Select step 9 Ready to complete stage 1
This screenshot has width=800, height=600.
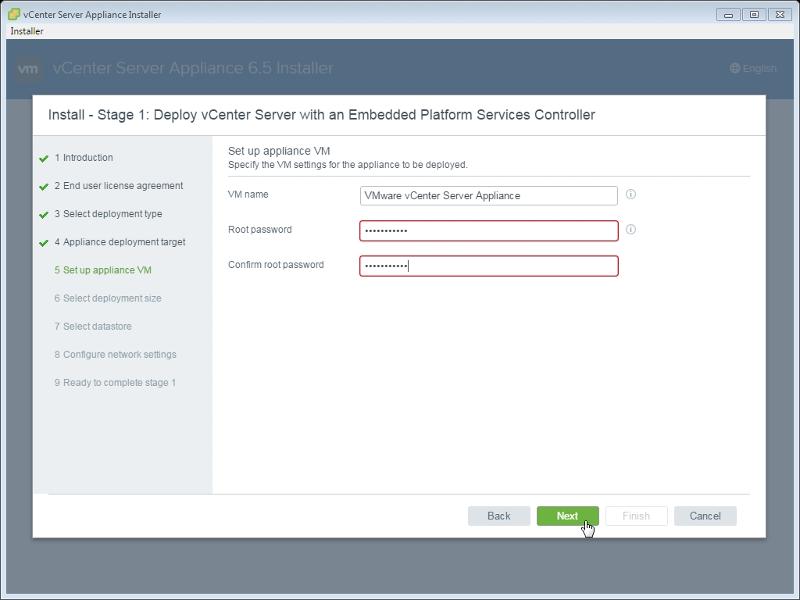pos(115,382)
